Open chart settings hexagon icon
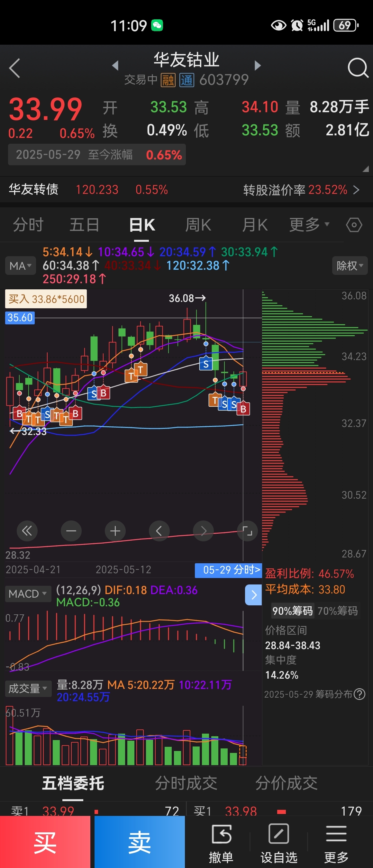 [x=354, y=225]
